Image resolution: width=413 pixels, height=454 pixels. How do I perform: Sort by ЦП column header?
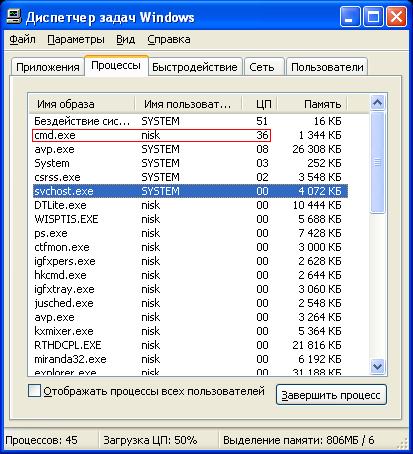pos(260,104)
